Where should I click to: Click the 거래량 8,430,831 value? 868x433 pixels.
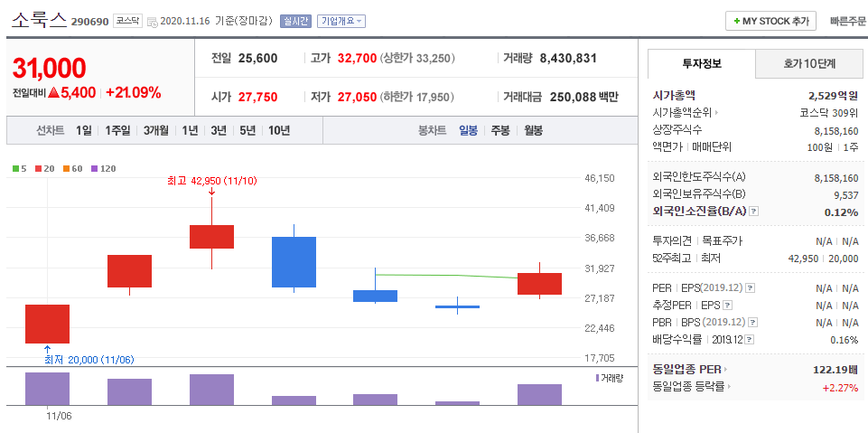pos(568,58)
